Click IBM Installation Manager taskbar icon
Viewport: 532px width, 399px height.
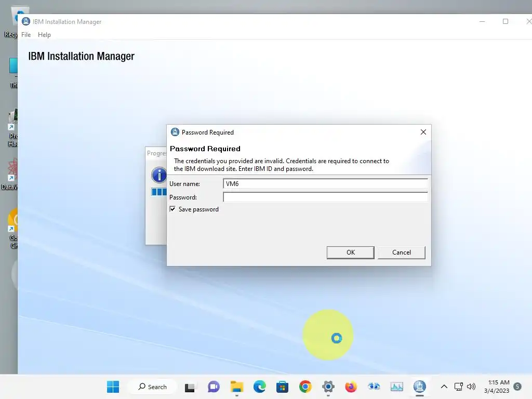click(420, 387)
